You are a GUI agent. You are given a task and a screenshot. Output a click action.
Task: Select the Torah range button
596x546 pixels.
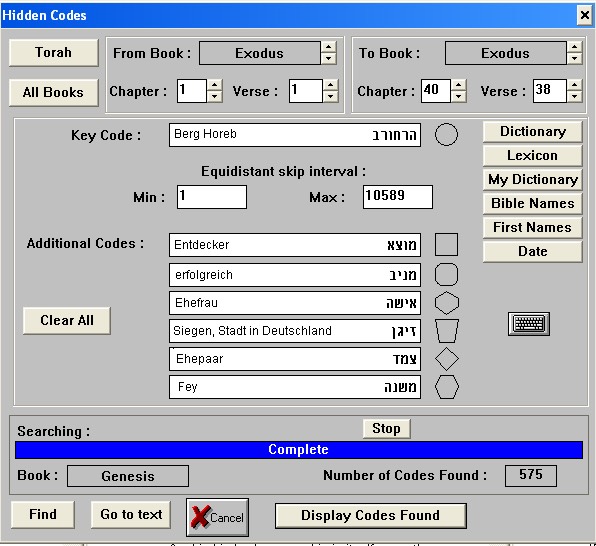pyautogui.click(x=54, y=52)
